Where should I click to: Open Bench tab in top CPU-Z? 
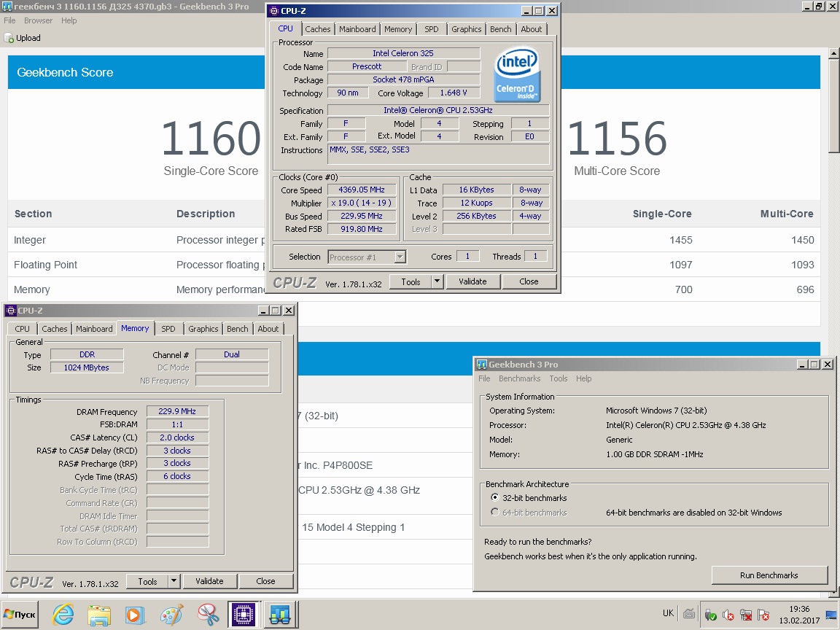click(x=501, y=29)
